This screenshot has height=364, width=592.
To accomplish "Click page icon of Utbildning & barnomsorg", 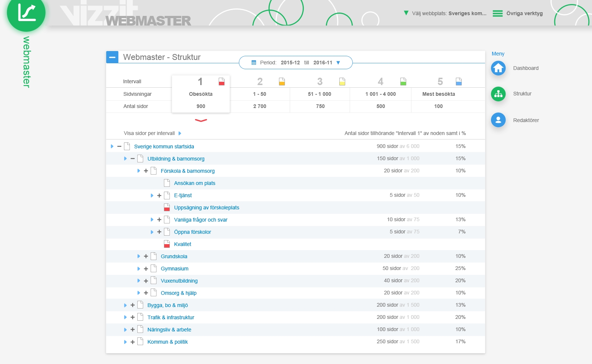I will 140,158.
